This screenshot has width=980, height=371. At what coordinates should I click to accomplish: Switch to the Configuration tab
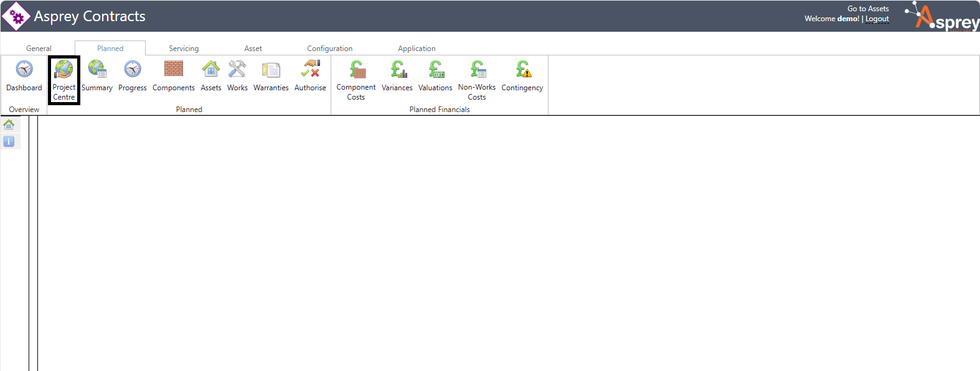(x=329, y=49)
